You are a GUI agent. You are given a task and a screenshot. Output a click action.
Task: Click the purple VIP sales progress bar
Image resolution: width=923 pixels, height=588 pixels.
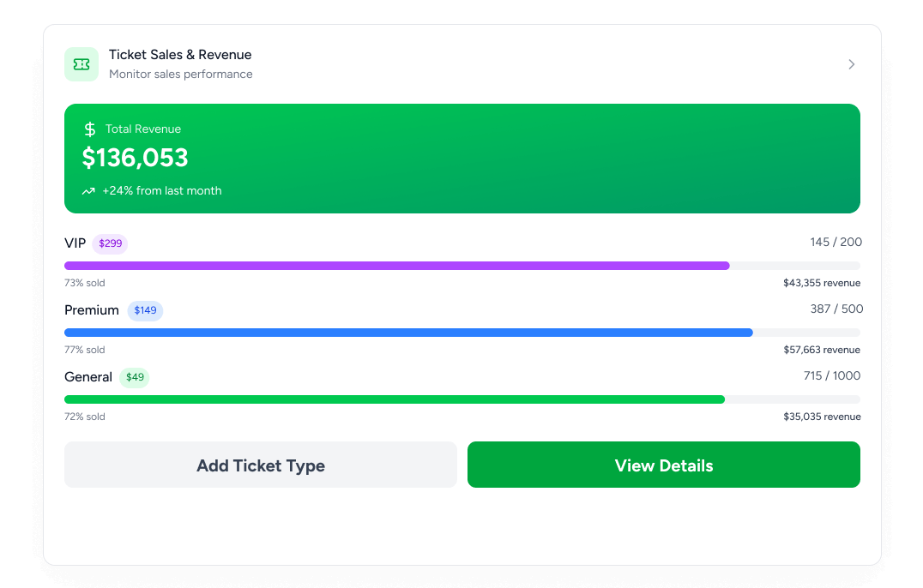click(x=395, y=265)
